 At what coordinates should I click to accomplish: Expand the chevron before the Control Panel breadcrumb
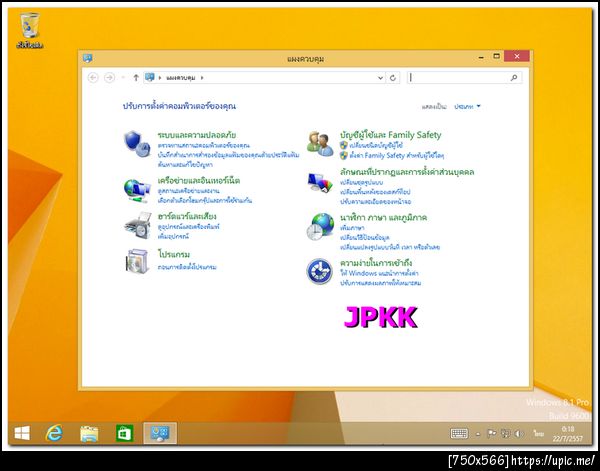160,78
